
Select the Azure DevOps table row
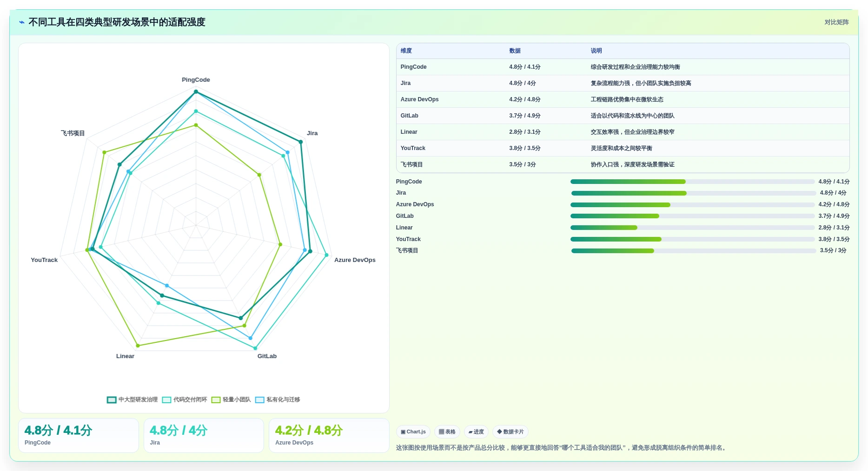(x=623, y=99)
